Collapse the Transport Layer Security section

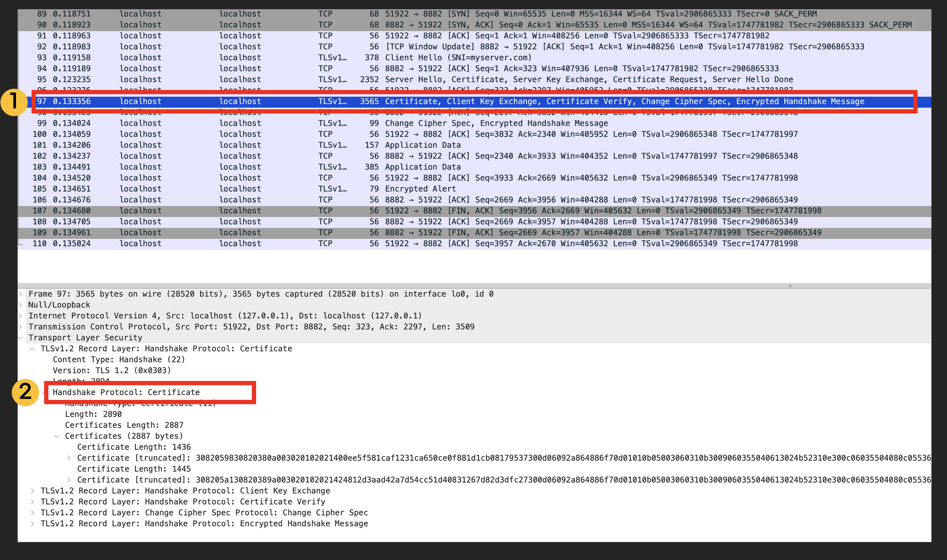20,338
